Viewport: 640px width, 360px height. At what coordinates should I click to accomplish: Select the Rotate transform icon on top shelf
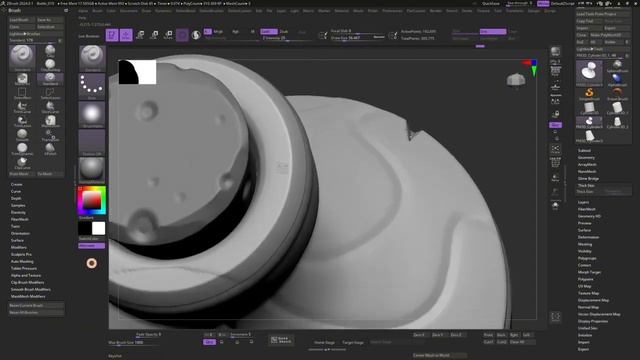pos(168,35)
